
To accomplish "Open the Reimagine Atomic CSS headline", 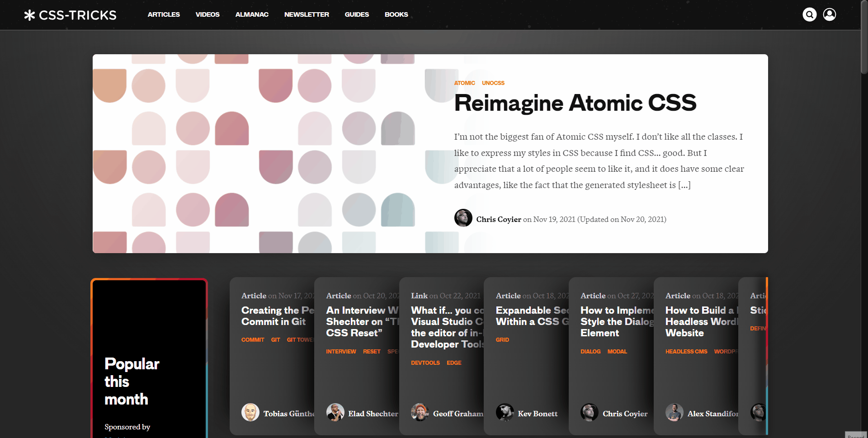I will (x=575, y=103).
